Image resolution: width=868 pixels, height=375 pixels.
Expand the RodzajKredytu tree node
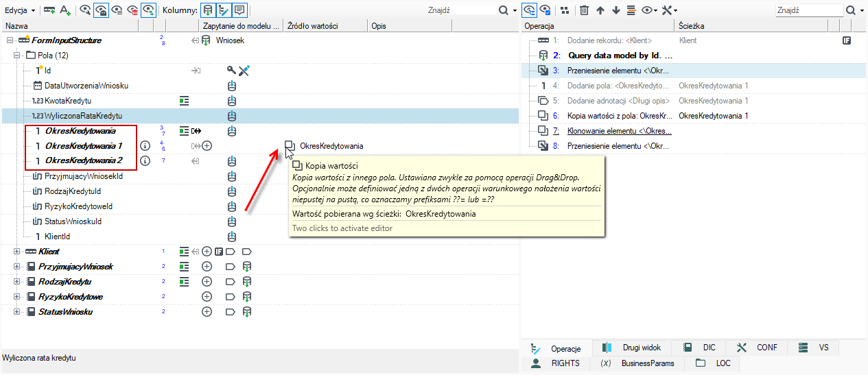coord(17,282)
